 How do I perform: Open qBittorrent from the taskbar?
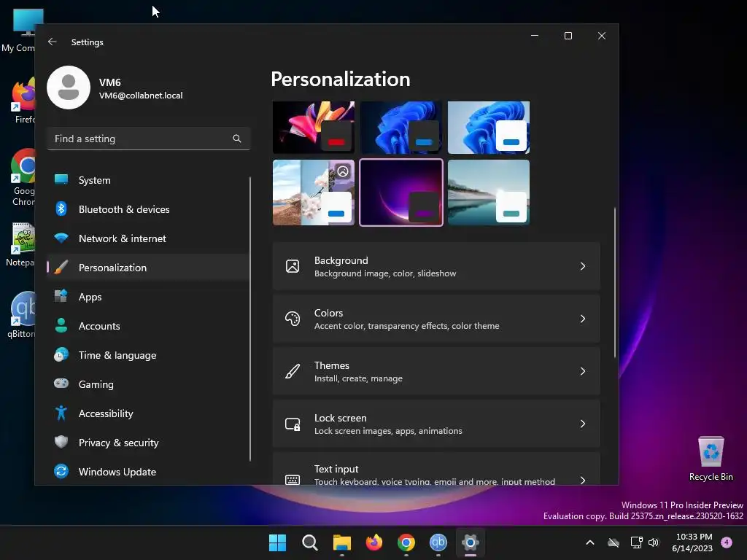[x=438, y=542]
